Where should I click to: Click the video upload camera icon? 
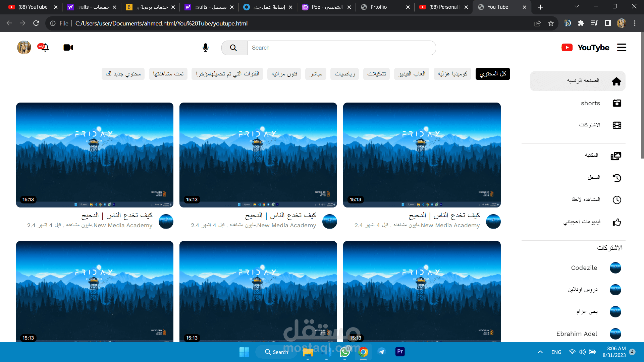[x=68, y=47]
